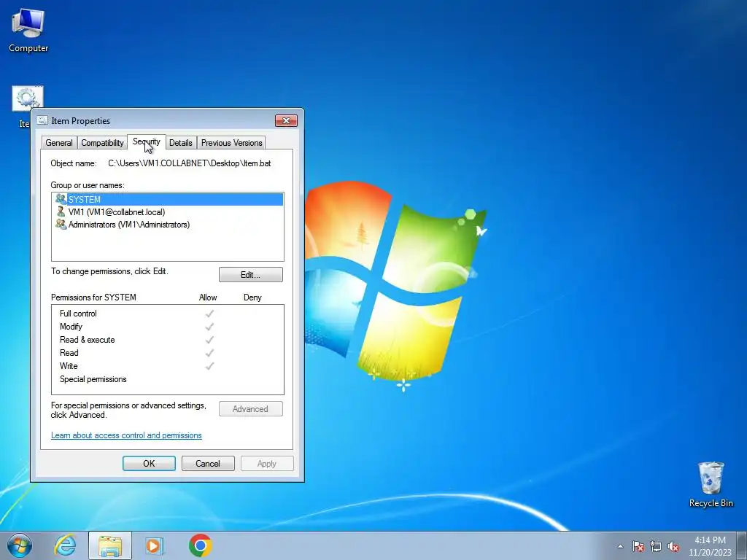Click the Special permissions row text
Screen dimensions: 747x560
[93, 379]
